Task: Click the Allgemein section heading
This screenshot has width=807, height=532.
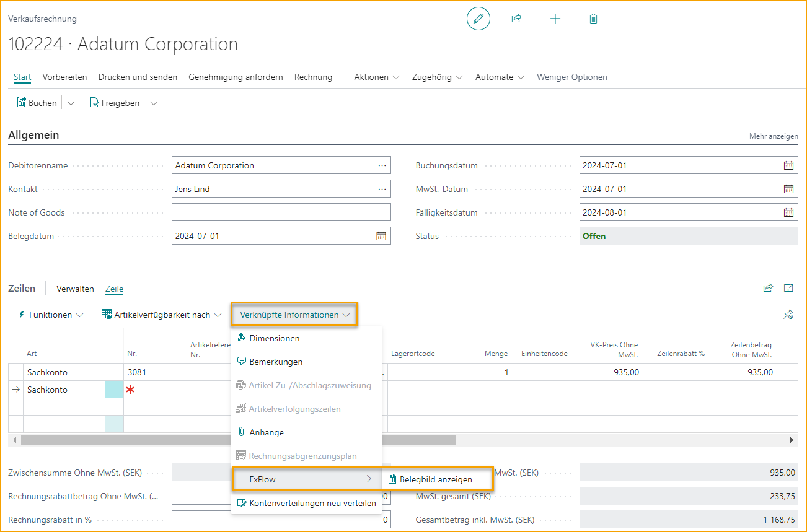Action: pos(33,135)
